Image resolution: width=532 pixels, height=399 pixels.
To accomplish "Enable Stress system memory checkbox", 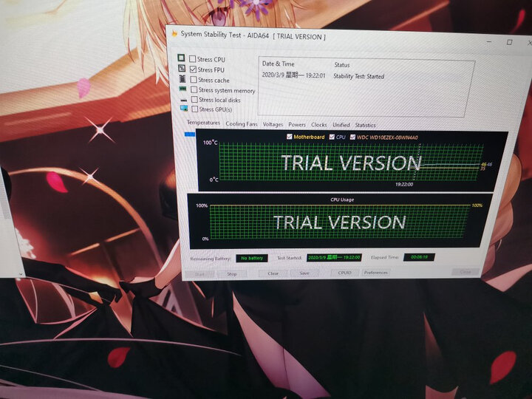I will tap(194, 89).
